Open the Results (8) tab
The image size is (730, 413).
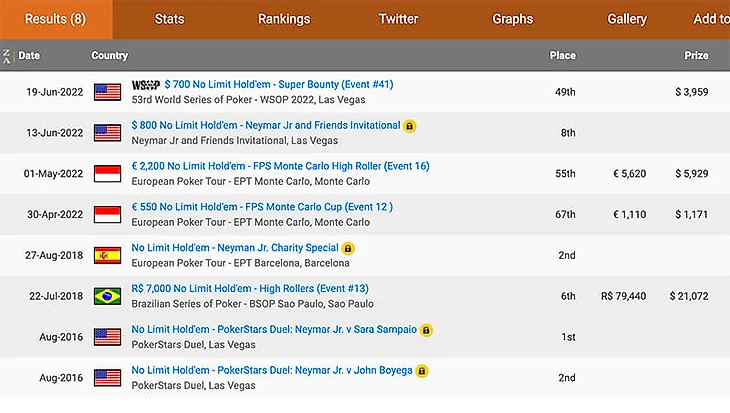[x=55, y=19]
